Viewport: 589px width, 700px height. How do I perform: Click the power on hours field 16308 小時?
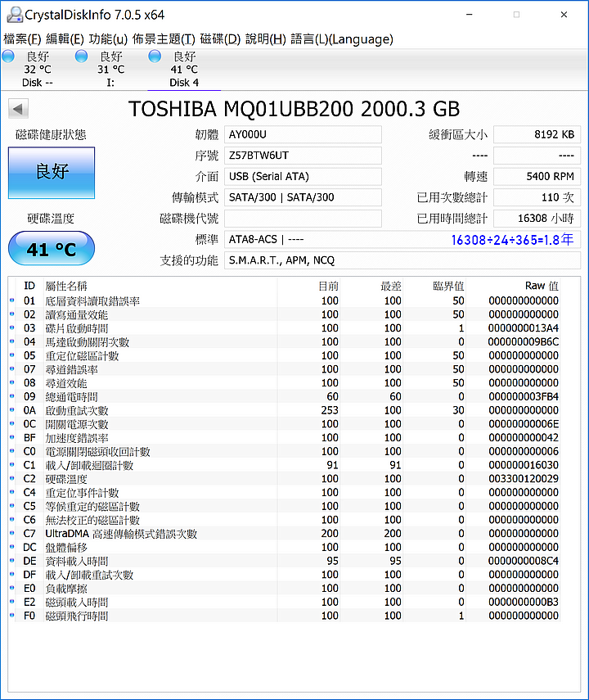(x=537, y=219)
